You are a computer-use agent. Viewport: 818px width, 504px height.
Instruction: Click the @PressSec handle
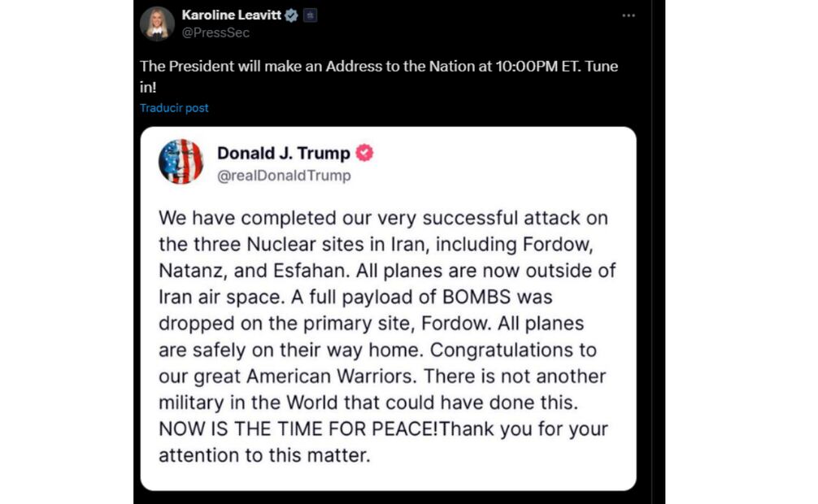pos(215,33)
